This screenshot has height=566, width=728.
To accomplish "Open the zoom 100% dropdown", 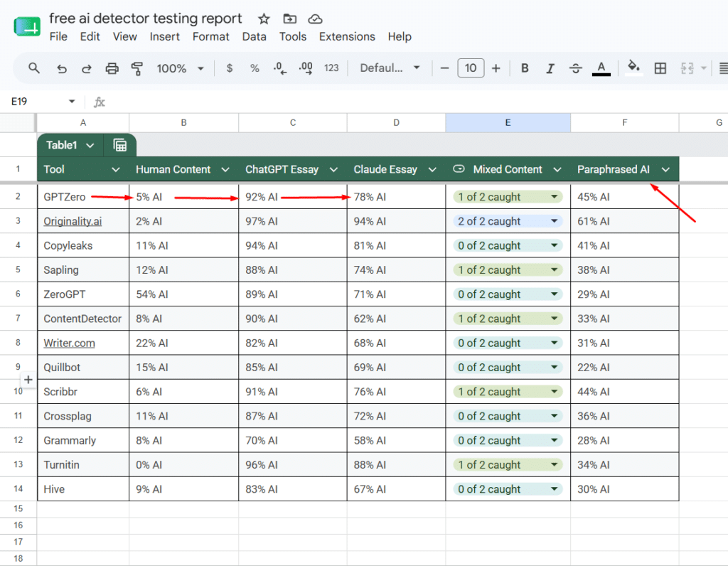I will point(180,68).
